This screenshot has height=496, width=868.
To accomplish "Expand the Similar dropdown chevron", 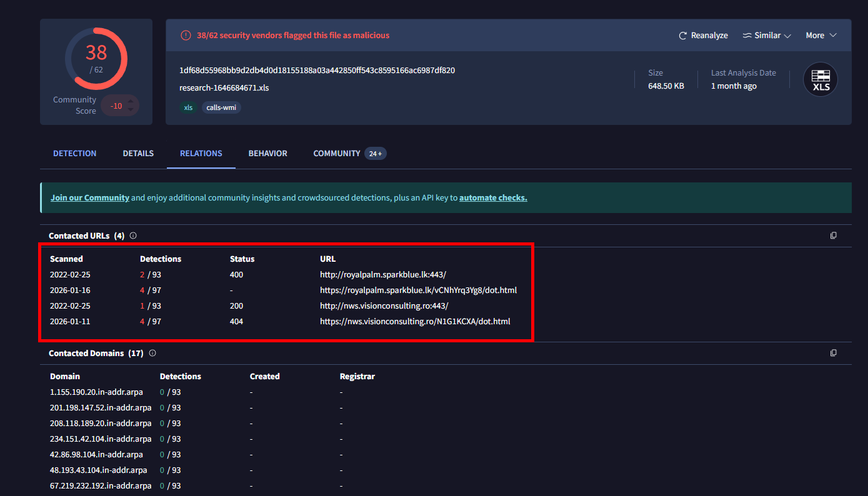I will pyautogui.click(x=787, y=36).
